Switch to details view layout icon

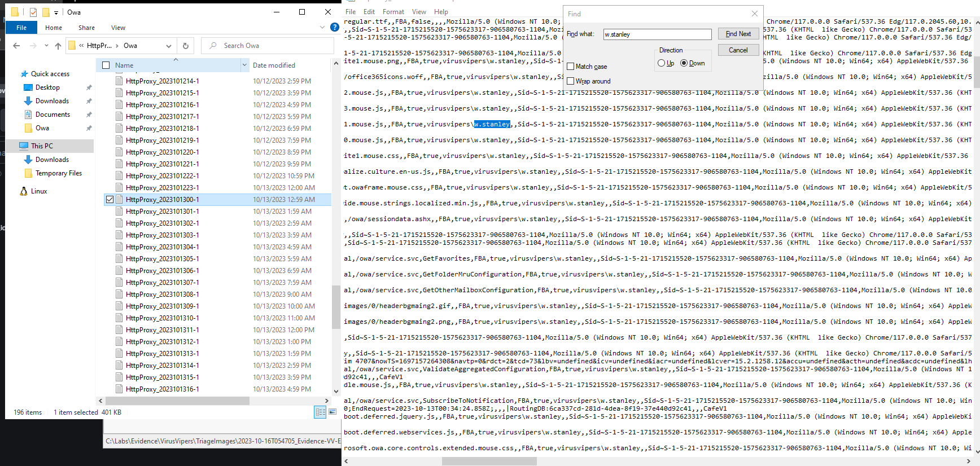click(x=320, y=412)
